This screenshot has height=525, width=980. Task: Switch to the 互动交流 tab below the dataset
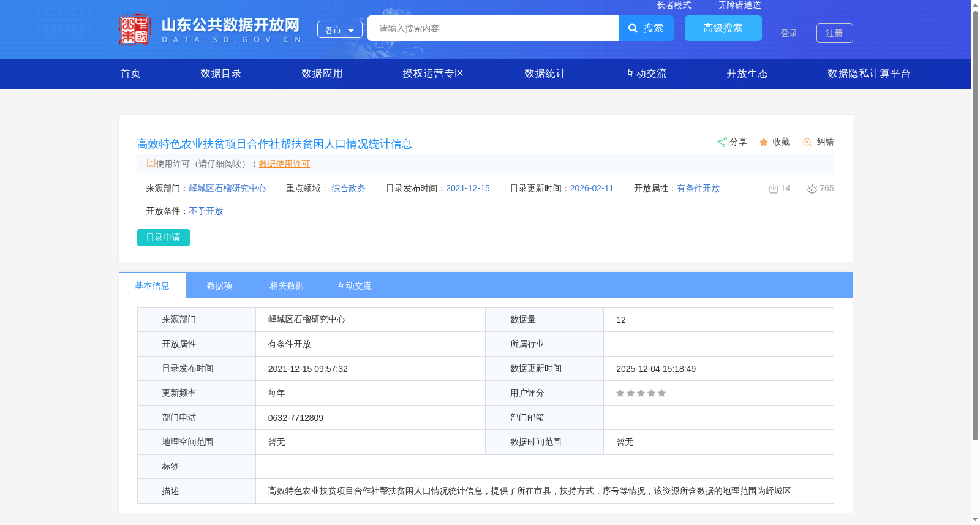(354, 285)
